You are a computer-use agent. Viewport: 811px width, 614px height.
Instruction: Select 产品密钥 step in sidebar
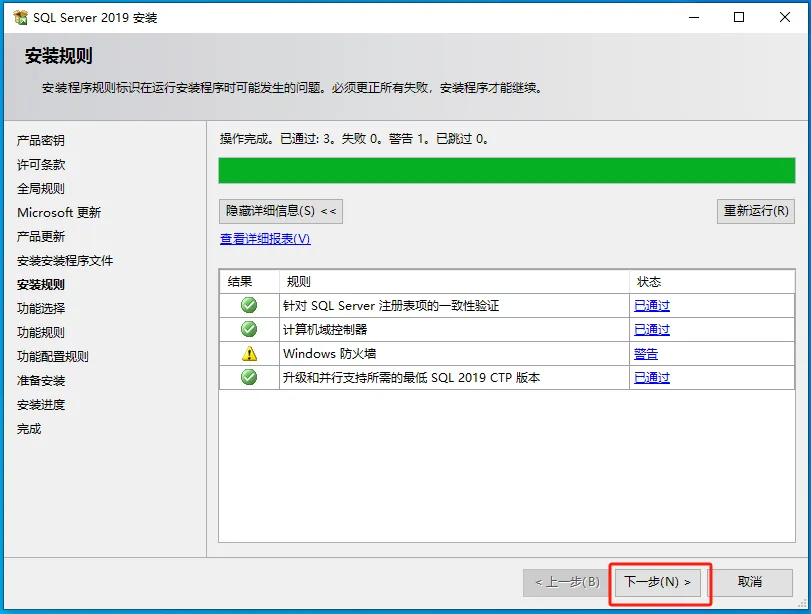[x=41, y=140]
